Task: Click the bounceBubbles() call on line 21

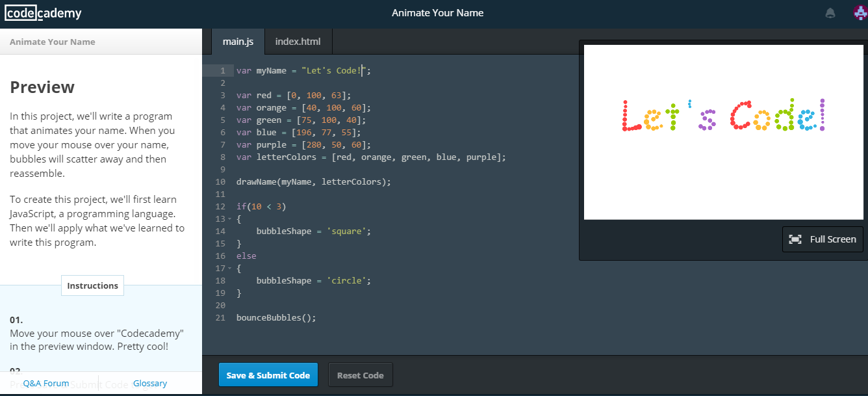Action: coord(275,317)
